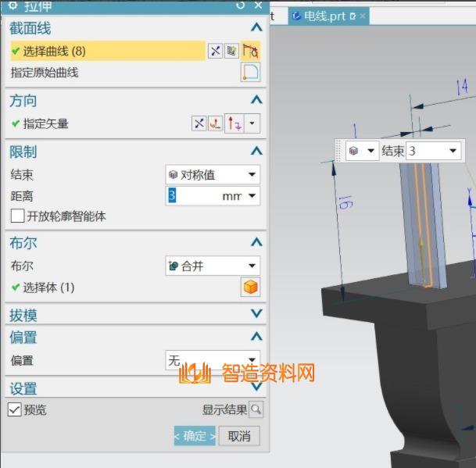Expand the 拔模 section
Viewport: 476px width, 468px height.
click(256, 313)
